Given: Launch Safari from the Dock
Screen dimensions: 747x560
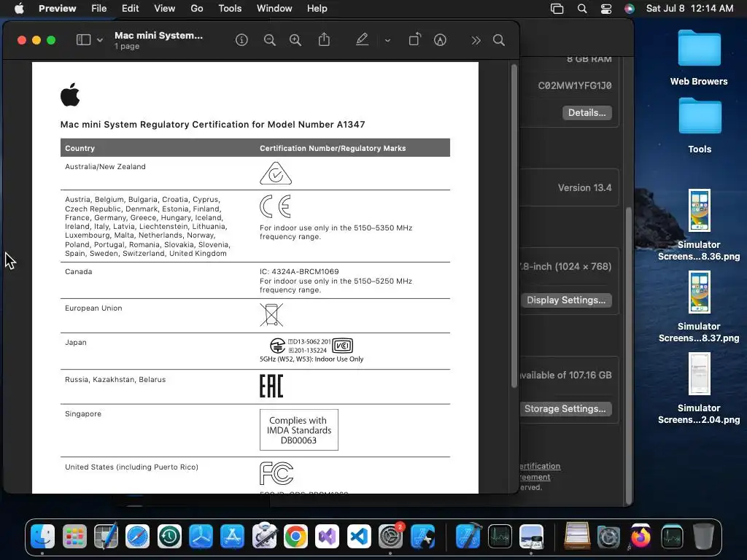Looking at the screenshot, I should click(x=138, y=537).
